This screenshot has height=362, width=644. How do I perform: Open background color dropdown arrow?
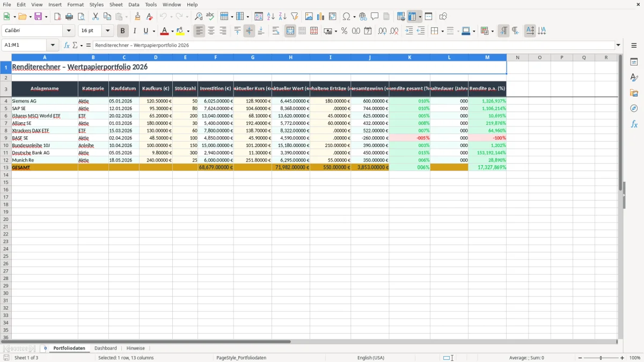[187, 31]
